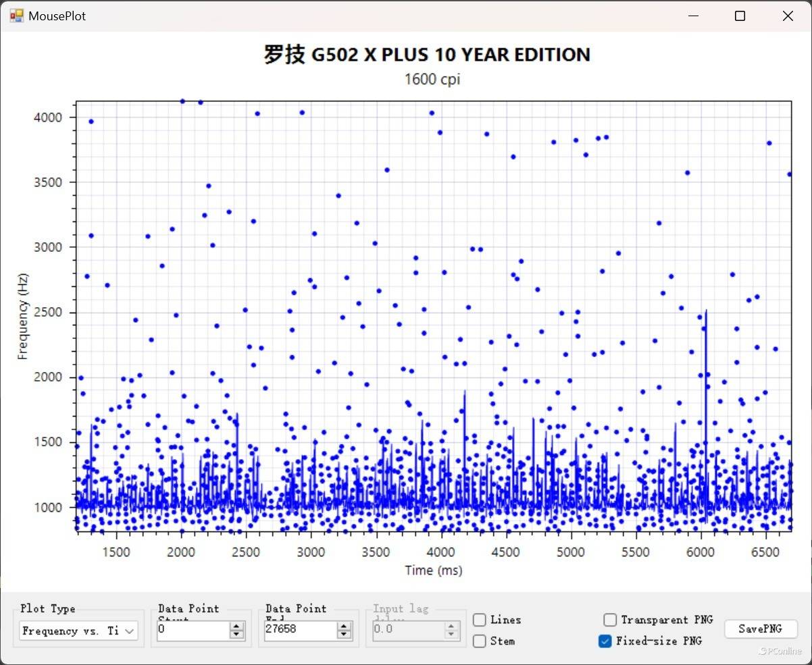Check the Transparent PNG option
Viewport: 812px width, 665px height.
610,620
